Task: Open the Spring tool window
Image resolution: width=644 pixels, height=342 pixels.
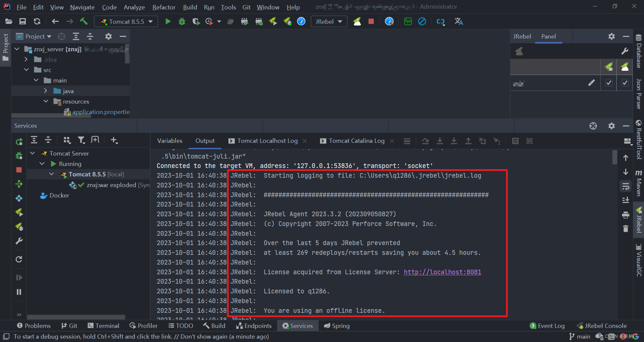Action: coord(337,326)
